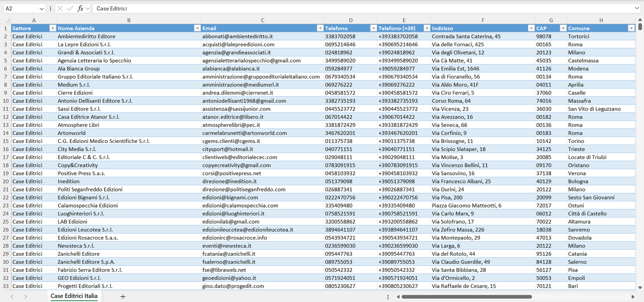Expand the formula bar with chevron
Image resolution: width=644 pixels, height=302 pixels.
637,8
